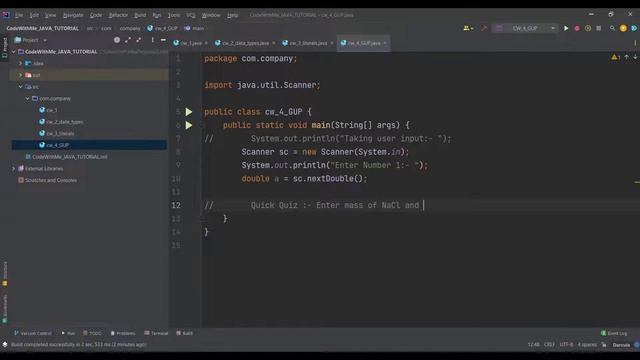Image resolution: width=640 pixels, height=360 pixels.
Task: Toggle read-only lock icon in status bar
Action: point(604,345)
